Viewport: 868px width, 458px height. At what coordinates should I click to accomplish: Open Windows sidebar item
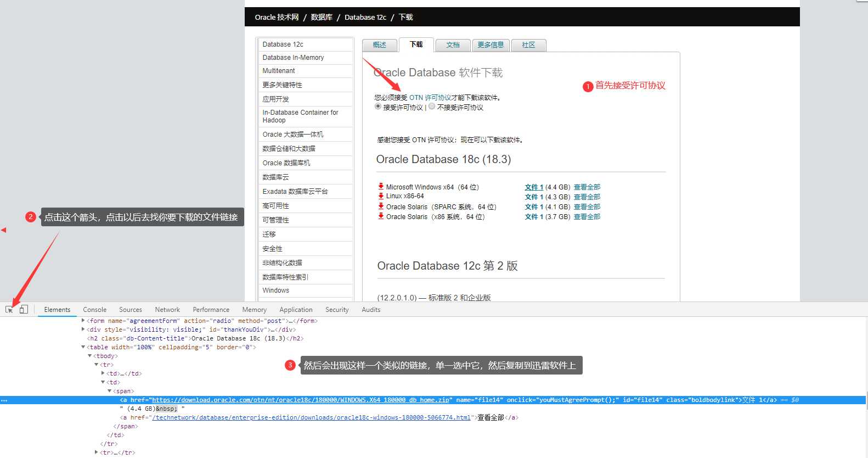(x=306, y=291)
